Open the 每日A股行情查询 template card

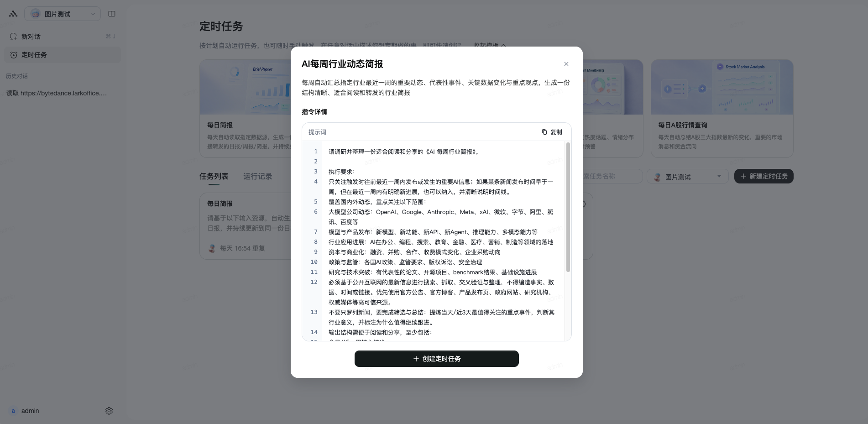[722, 109]
